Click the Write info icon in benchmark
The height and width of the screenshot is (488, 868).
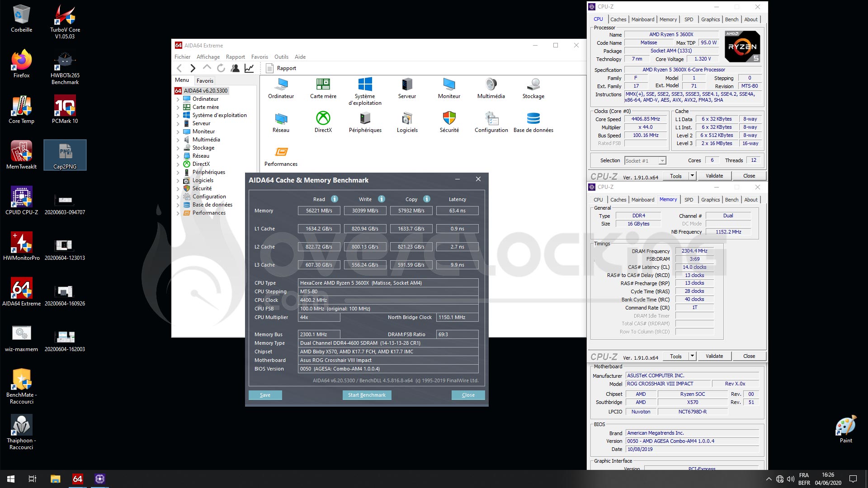click(382, 199)
